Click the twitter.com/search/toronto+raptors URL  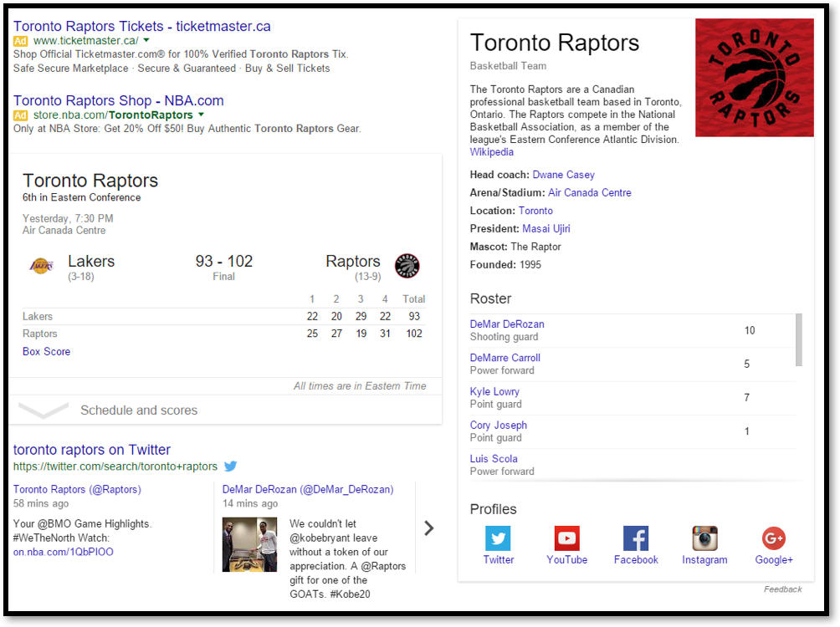(115, 466)
